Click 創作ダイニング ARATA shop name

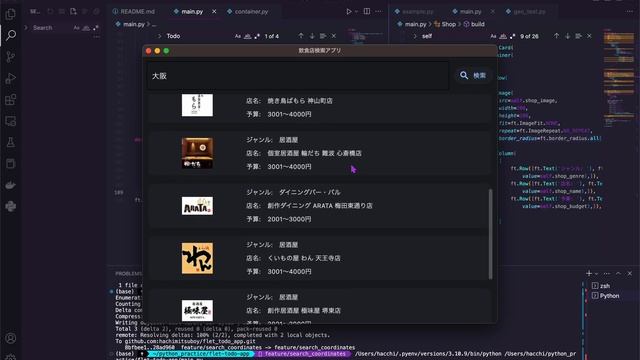[320, 206]
